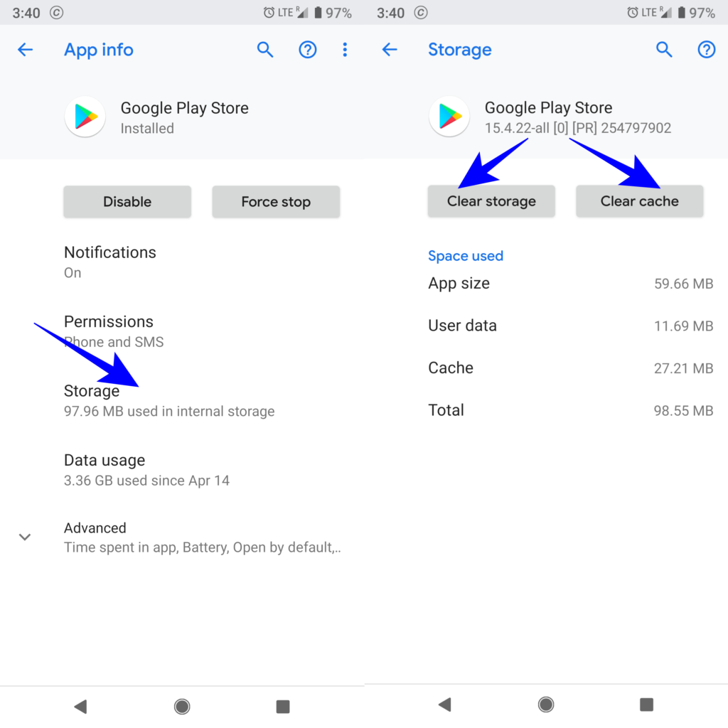The width and height of the screenshot is (728, 728).
Task: Tap the Android home button on right screen
Action: point(546,705)
